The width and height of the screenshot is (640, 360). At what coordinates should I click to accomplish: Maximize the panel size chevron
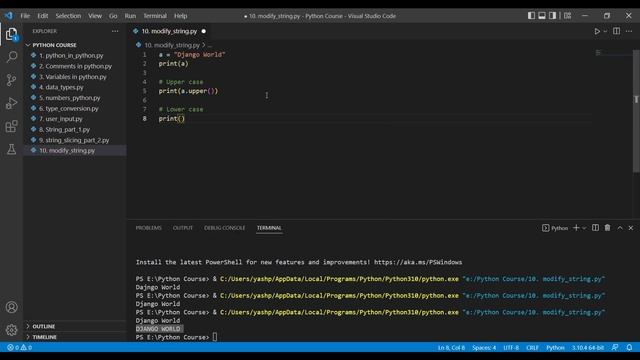coord(620,228)
